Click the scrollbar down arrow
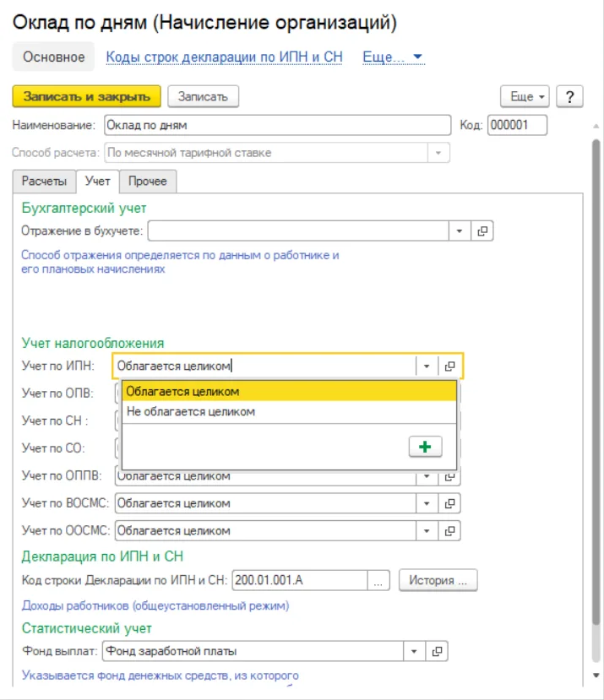Screen dimensions: 604x700 596,676
